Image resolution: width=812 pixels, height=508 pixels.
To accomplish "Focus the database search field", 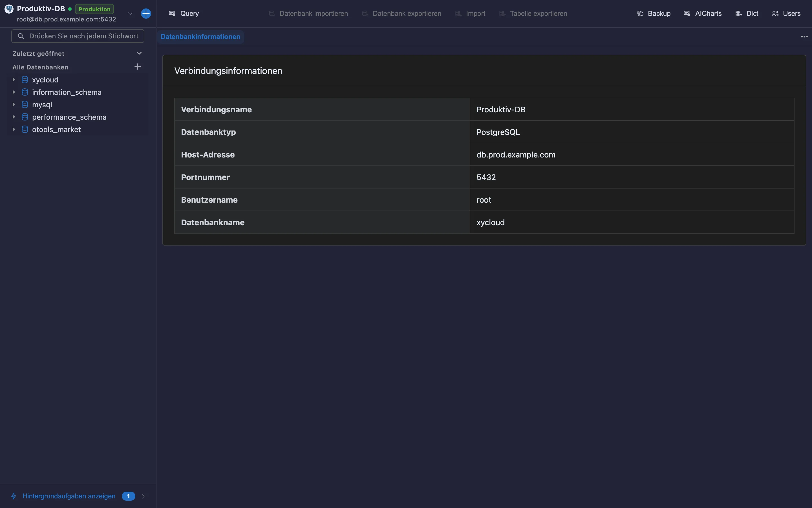I will click(x=78, y=36).
